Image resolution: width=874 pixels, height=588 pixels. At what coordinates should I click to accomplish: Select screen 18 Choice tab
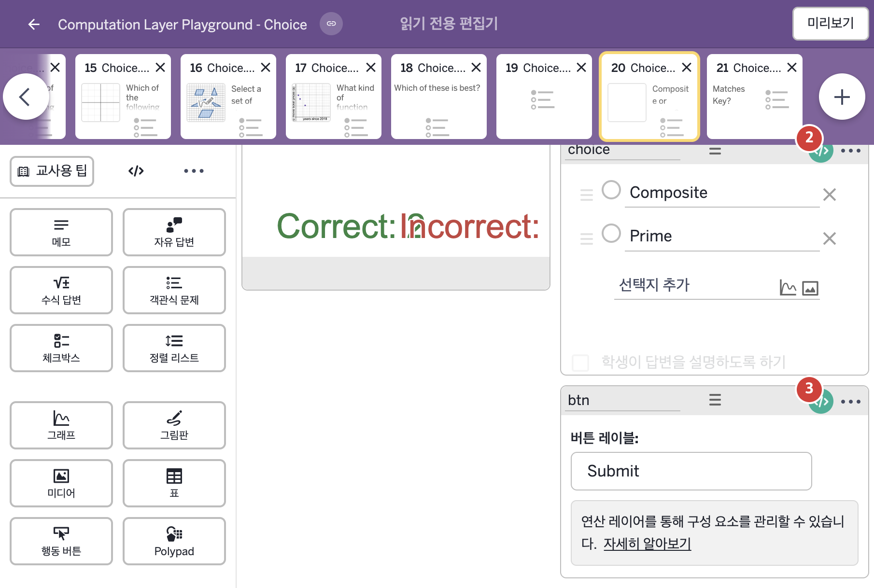pyautogui.click(x=439, y=97)
